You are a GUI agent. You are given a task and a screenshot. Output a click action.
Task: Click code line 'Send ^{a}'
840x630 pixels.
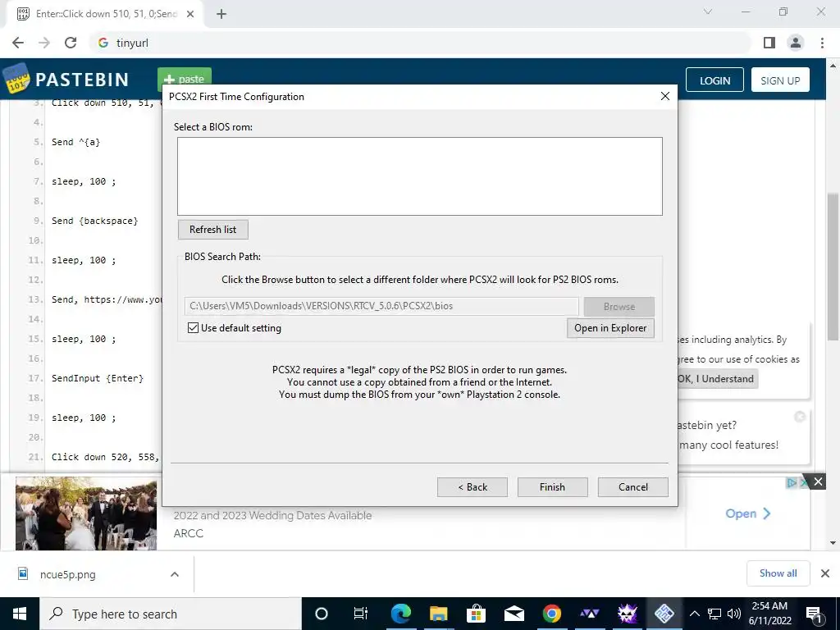[76, 142]
